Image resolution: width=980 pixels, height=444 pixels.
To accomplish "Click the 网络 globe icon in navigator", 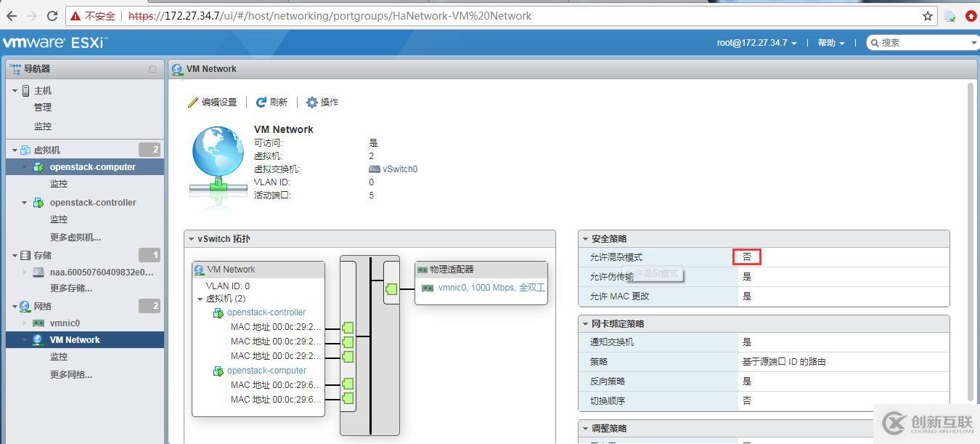I will (25, 307).
